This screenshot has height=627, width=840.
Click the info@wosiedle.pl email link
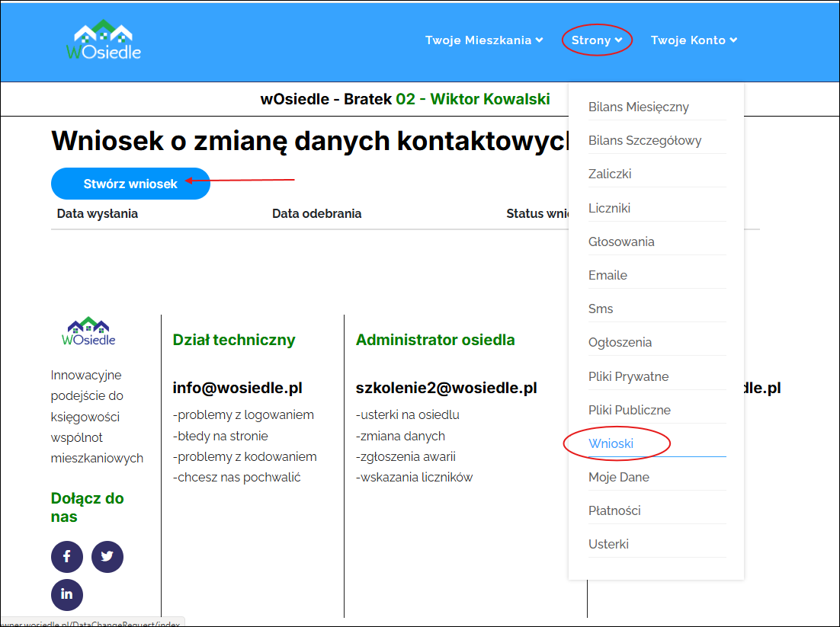237,387
